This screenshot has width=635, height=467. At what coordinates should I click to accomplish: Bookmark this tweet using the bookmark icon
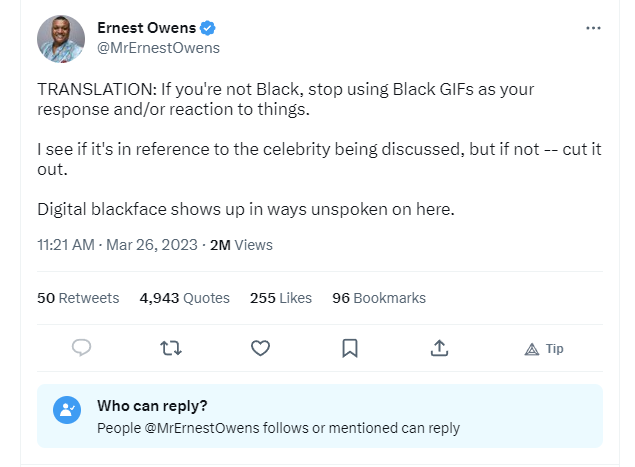350,348
